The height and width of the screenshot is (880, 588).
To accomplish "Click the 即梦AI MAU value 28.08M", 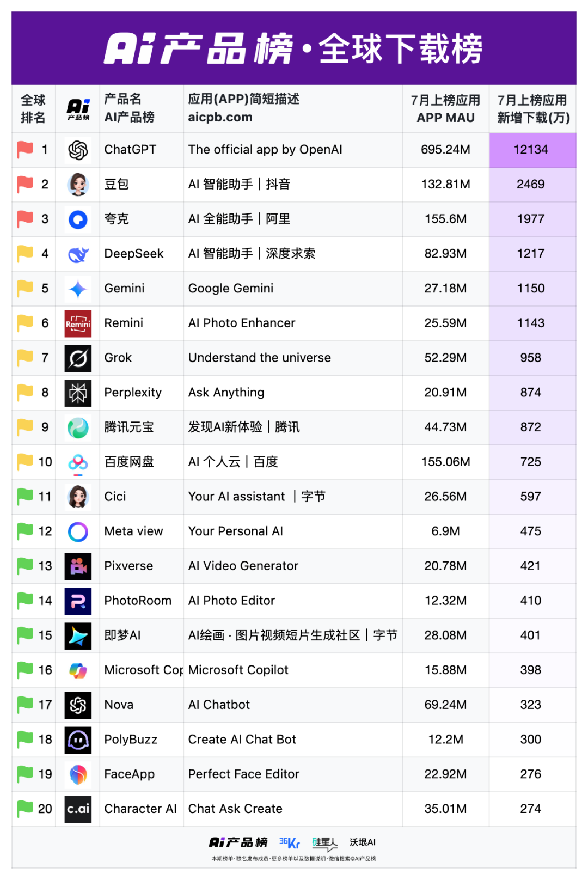I will 445,635.
